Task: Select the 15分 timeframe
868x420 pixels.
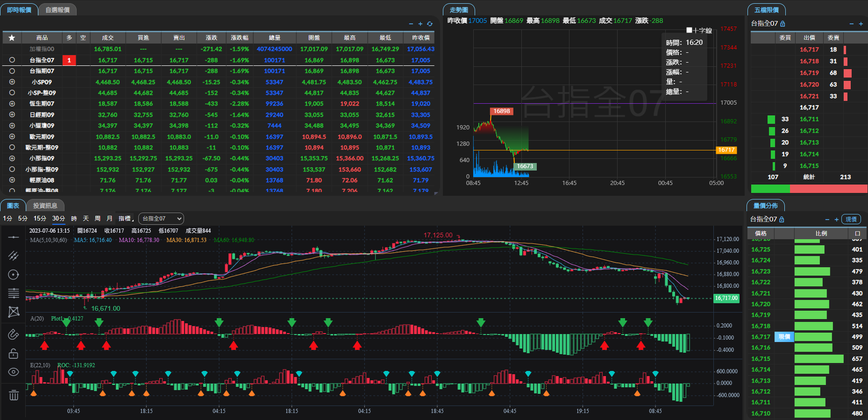Action: pyautogui.click(x=40, y=219)
